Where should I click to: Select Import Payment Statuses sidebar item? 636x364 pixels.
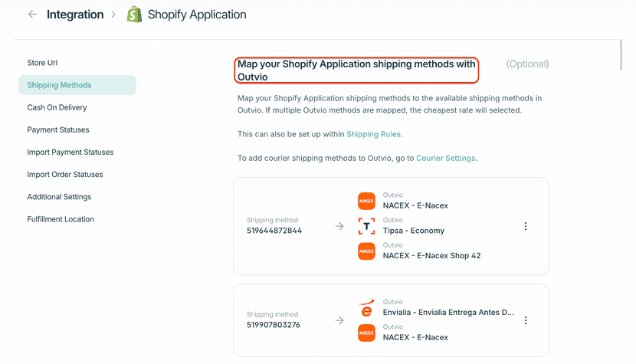70,152
